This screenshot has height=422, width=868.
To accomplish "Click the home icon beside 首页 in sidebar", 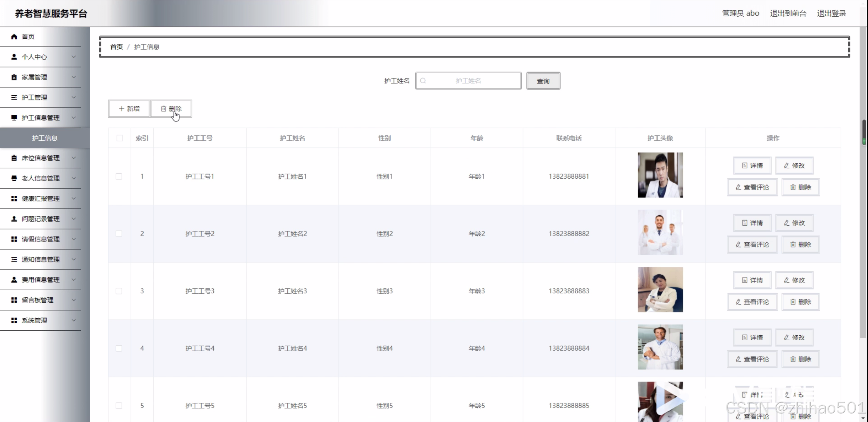I will (x=14, y=37).
